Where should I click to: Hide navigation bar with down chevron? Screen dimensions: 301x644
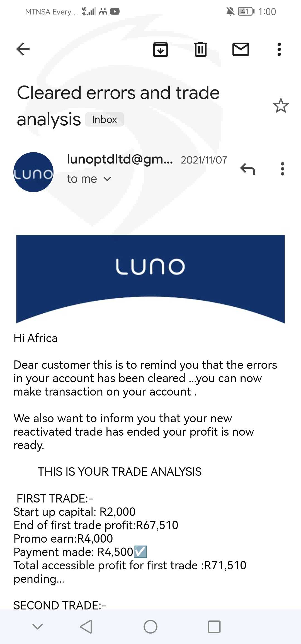coord(38,627)
